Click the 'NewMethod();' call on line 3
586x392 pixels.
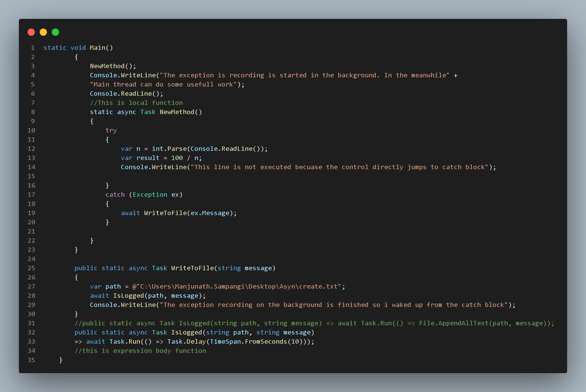(x=113, y=66)
